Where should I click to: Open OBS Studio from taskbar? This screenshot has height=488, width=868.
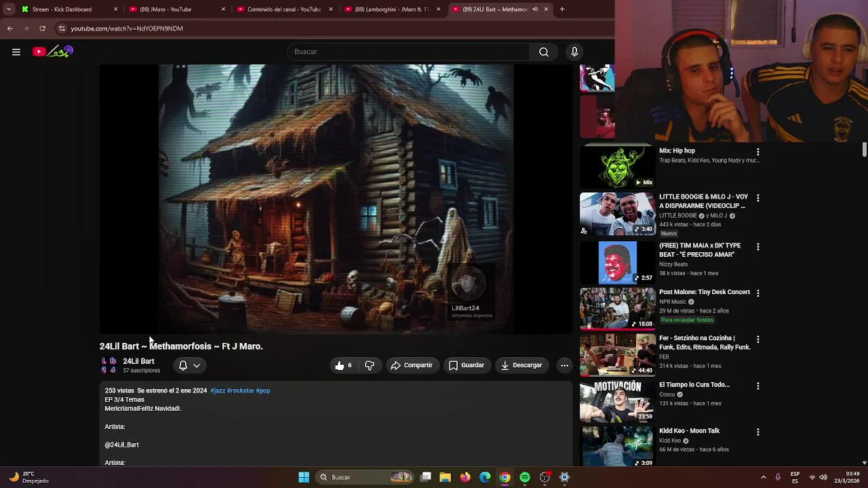click(545, 477)
